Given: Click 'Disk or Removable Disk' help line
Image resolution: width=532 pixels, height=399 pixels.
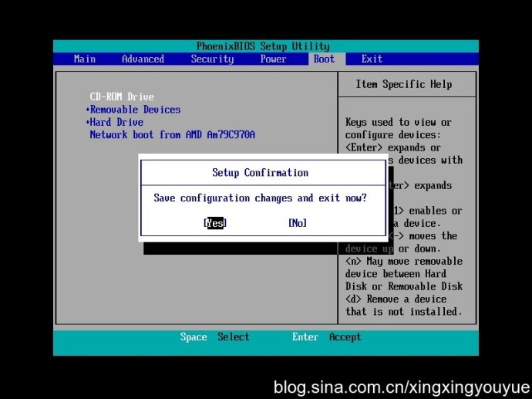Looking at the screenshot, I should pos(404,286).
